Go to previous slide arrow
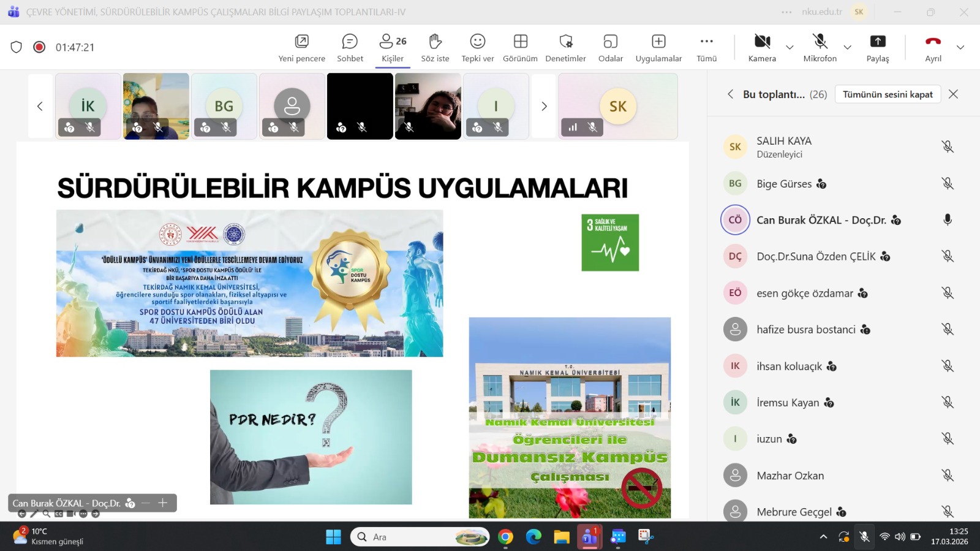This screenshot has height=551, width=980. click(x=22, y=514)
